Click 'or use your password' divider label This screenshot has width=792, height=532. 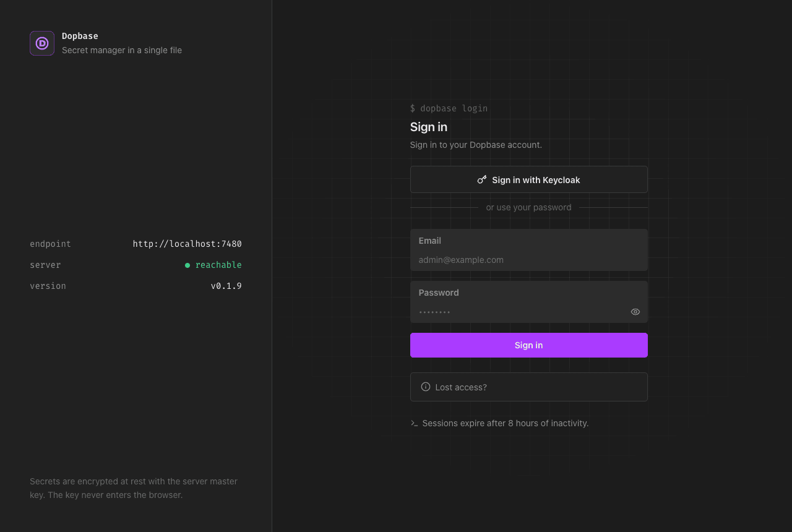[528, 207]
